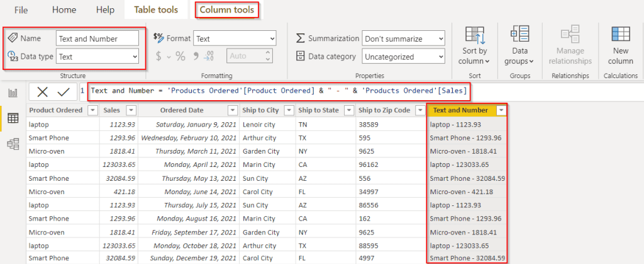The image size is (644, 264).
Task: Toggle thousands separator comma icon
Action: pyautogui.click(x=196, y=55)
